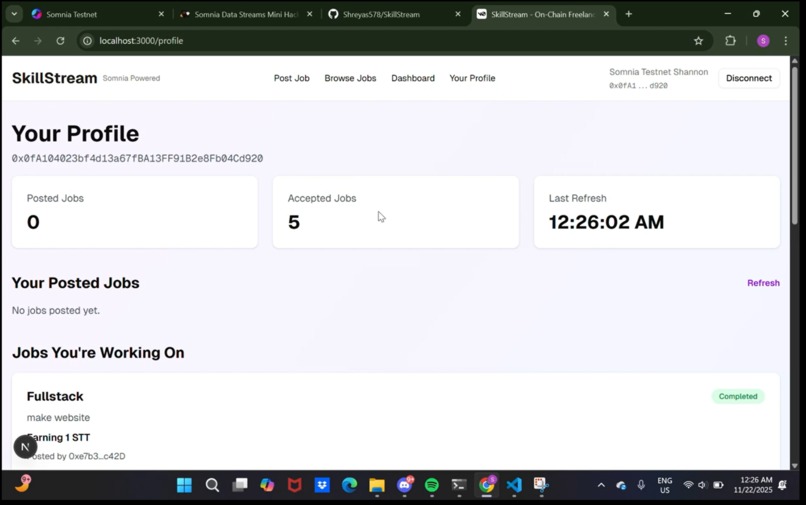806x505 pixels.
Task: Open Chrome's three-dot menu
Action: [x=785, y=41]
